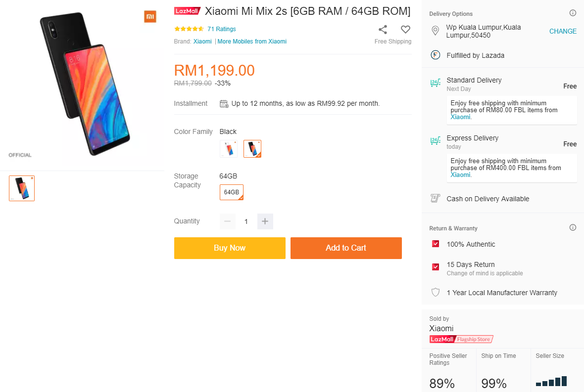The height and width of the screenshot is (392, 584).
Task: Increase quantity with plus button
Action: coord(265,221)
